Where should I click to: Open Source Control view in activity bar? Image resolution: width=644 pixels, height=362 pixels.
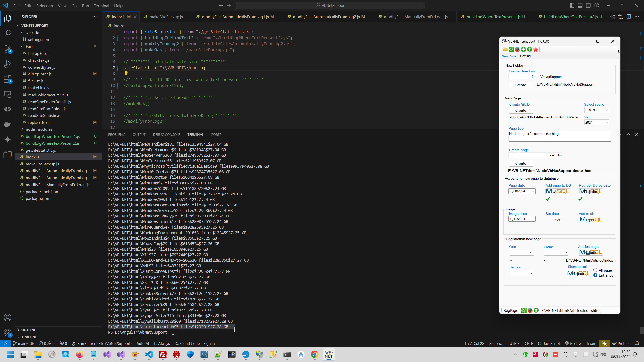point(8,49)
